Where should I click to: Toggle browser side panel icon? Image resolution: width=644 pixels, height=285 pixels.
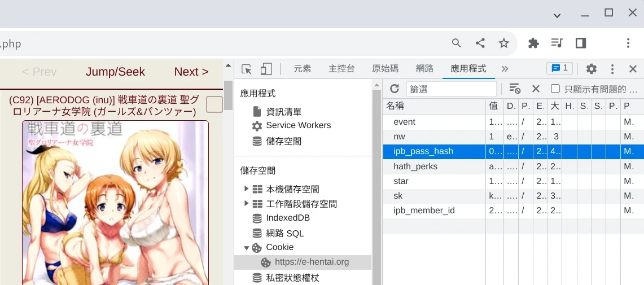(581, 43)
